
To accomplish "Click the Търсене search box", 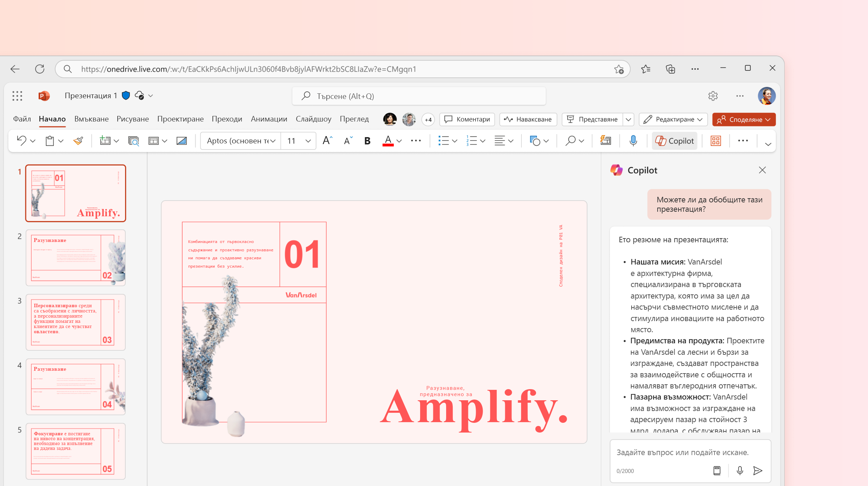I will (x=419, y=96).
